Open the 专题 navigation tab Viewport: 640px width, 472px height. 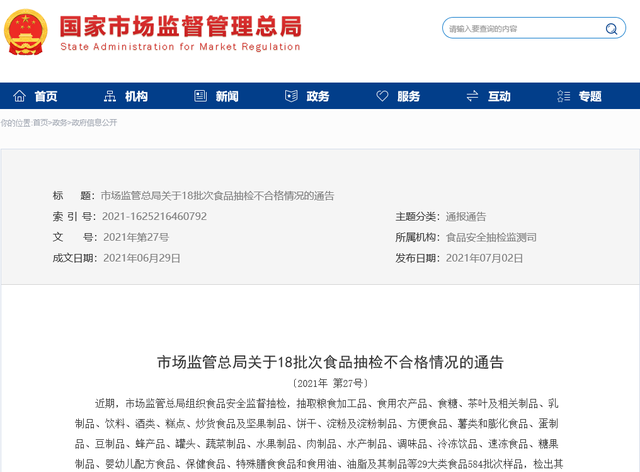(590, 96)
